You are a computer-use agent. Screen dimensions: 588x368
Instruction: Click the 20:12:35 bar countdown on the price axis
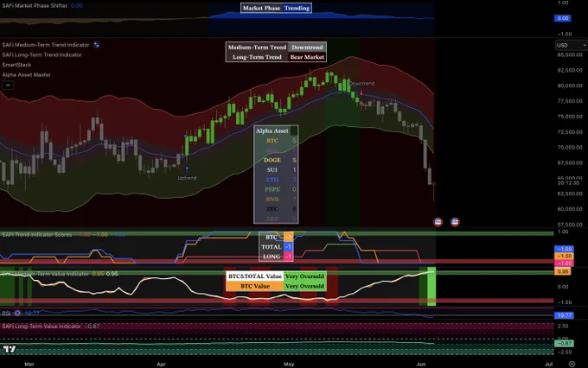tap(568, 183)
